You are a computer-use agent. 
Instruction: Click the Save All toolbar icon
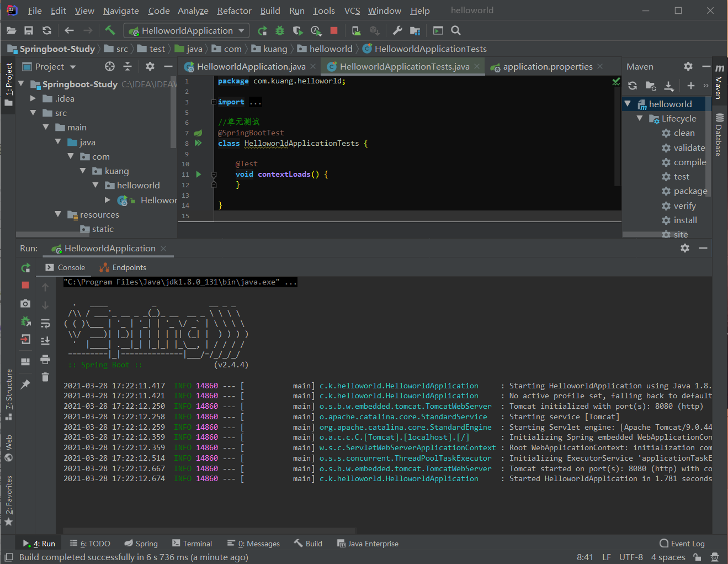click(29, 30)
